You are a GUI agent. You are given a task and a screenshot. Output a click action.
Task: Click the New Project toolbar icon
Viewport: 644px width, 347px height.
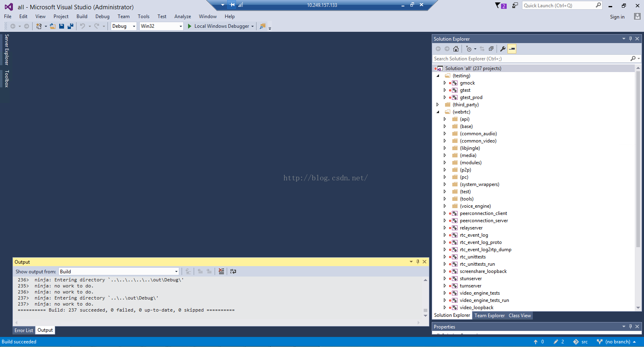[39, 26]
